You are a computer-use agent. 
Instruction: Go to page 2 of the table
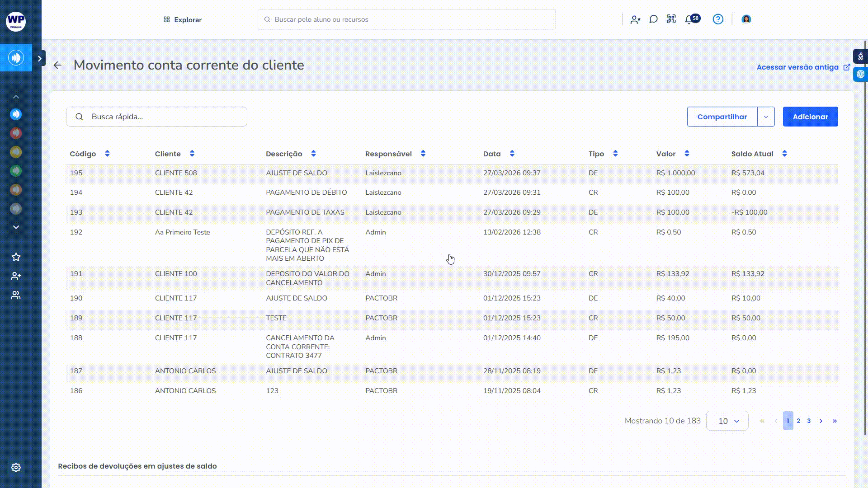(798, 421)
